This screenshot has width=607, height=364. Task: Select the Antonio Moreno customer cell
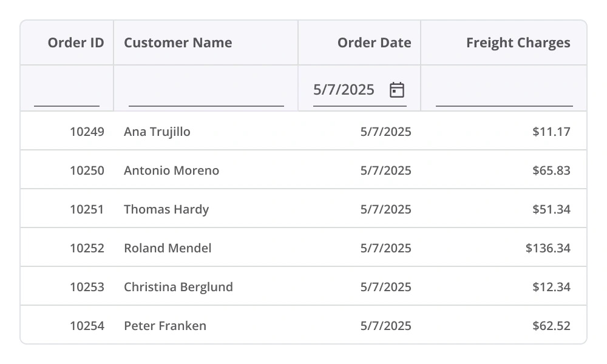tap(172, 170)
